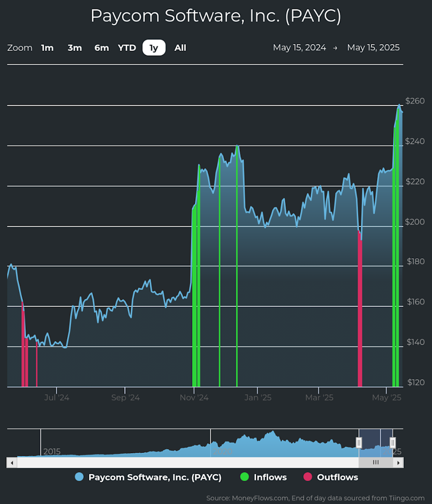Click the thin red outflow bar in mid-June '24
Viewport: 432px width, 504px height.
(36, 364)
